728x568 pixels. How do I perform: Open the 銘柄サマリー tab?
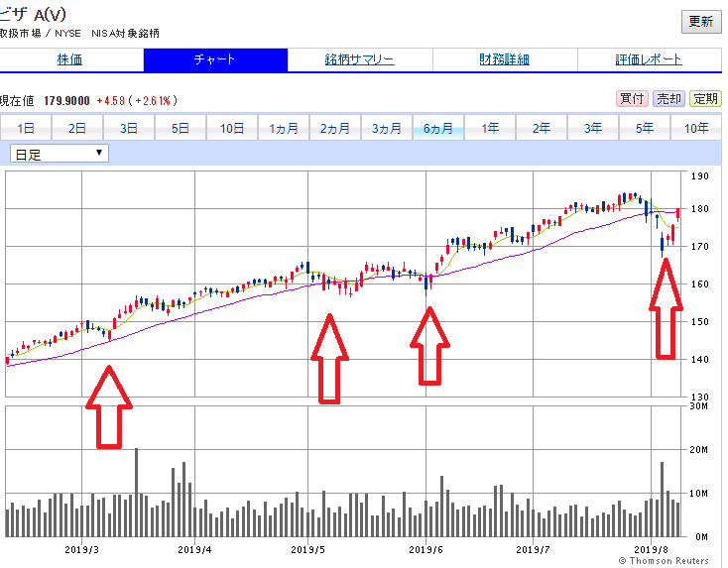(360, 59)
